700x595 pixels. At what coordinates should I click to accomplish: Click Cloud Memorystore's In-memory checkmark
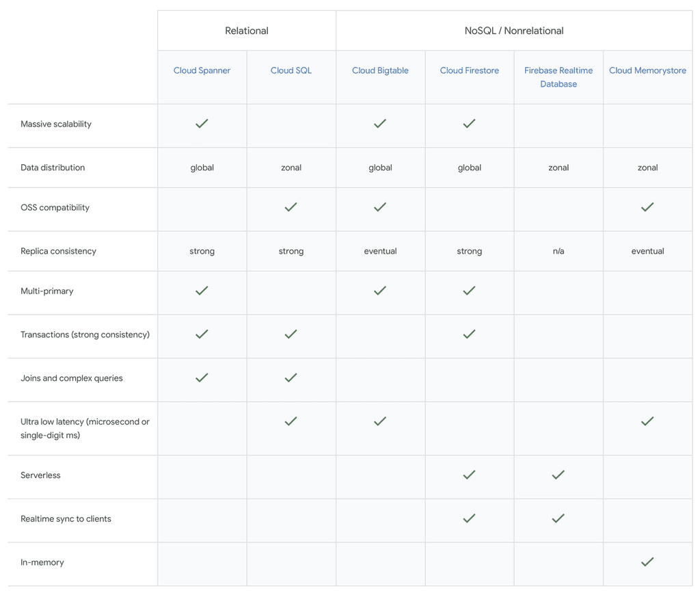pos(647,562)
